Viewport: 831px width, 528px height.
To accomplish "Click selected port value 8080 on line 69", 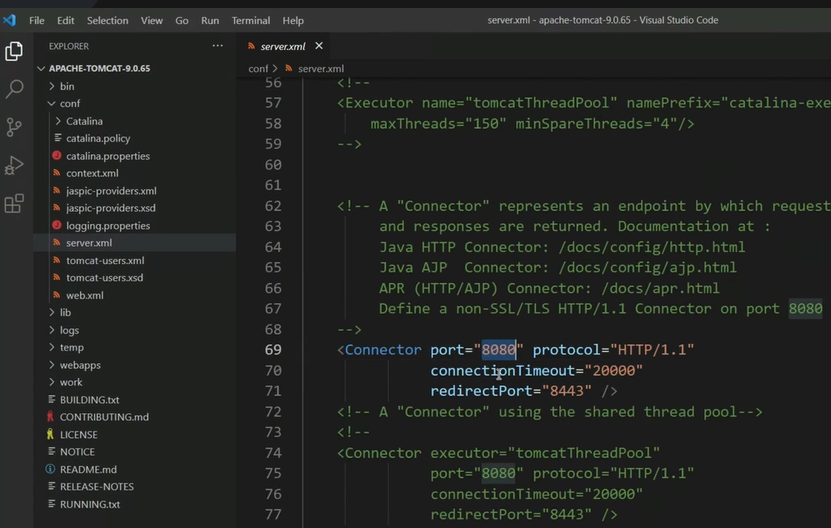I will point(498,350).
